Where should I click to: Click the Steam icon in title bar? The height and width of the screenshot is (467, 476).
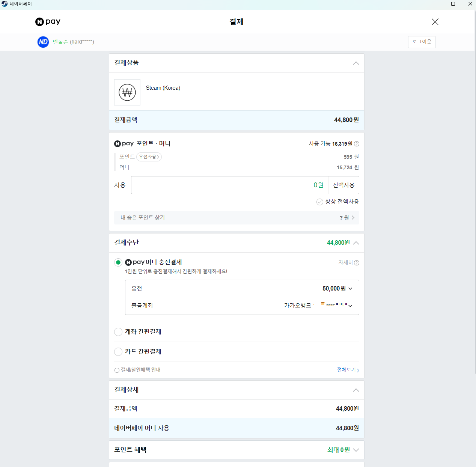(5, 4)
